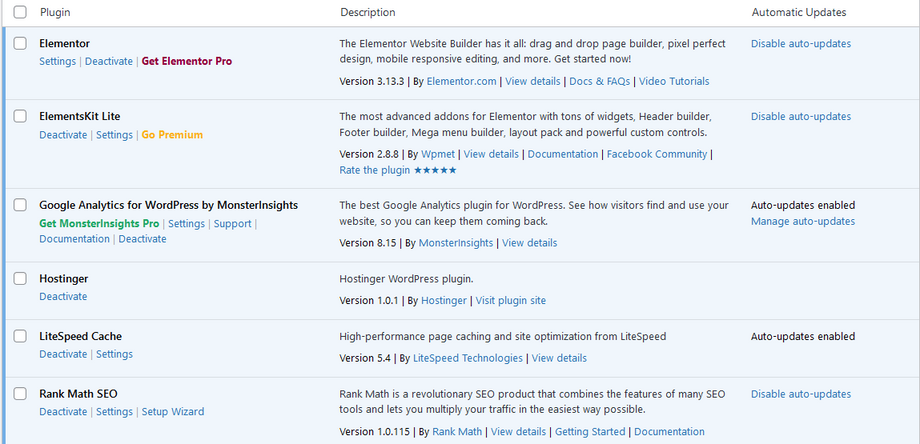
Task: Click the Rank Math SEO plugin name
Action: [79, 394]
